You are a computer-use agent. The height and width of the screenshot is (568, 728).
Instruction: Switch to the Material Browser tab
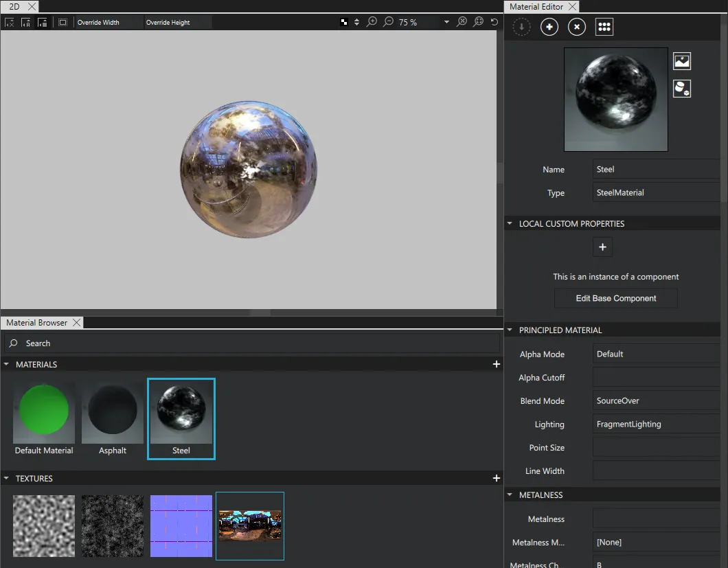pyautogui.click(x=36, y=323)
